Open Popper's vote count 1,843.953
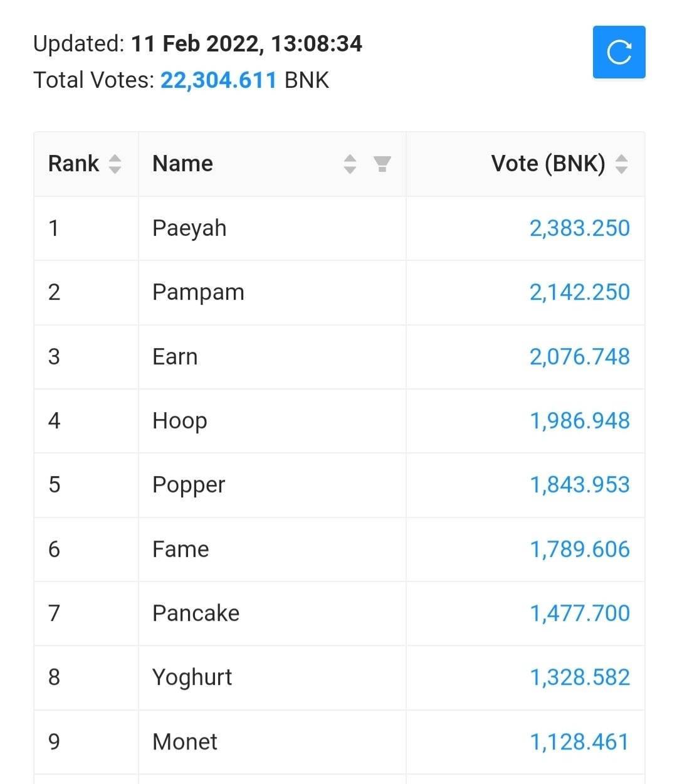This screenshot has width=677, height=784. [x=579, y=485]
